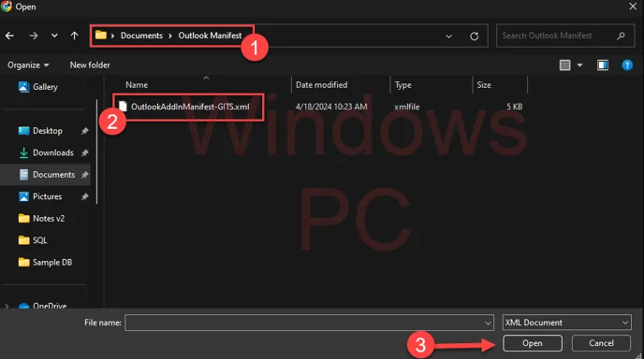Screen dimensions: 644x359
Task: Sort by Date modified column
Action: [321, 85]
